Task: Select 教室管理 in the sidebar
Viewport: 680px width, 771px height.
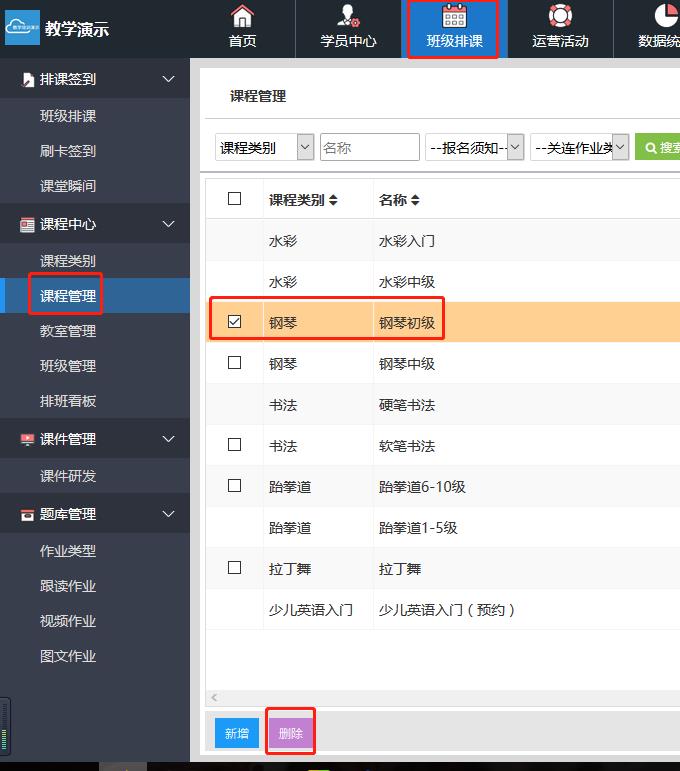Action: tap(68, 331)
